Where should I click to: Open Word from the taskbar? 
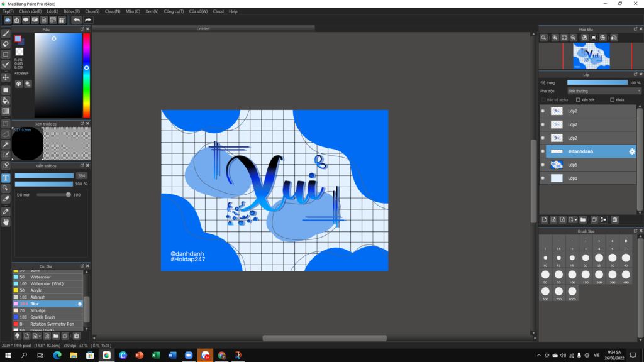[x=172, y=355]
